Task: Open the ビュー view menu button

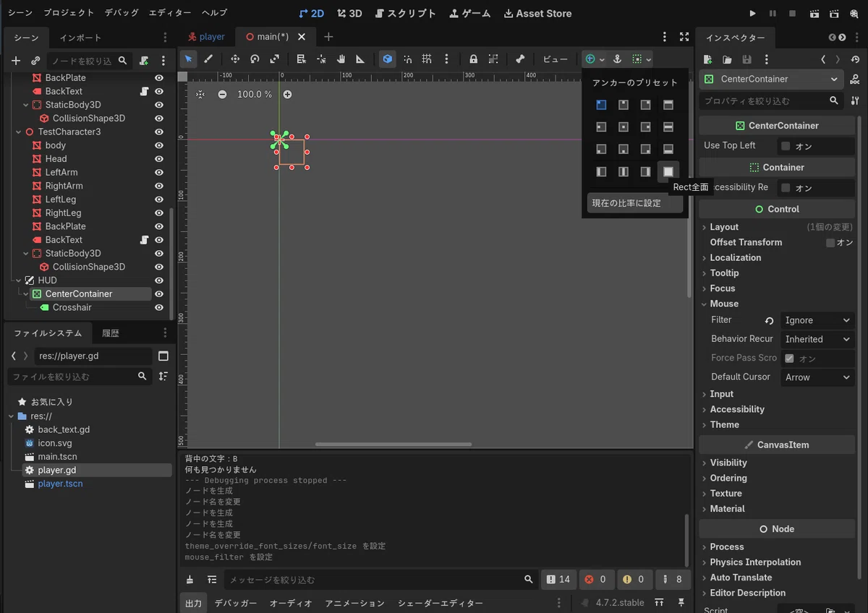Action: pos(555,59)
